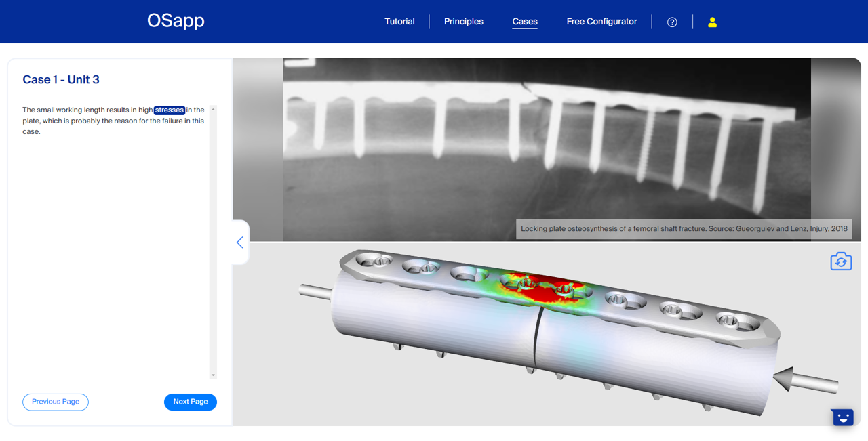Select the Cases navigation tab

525,22
